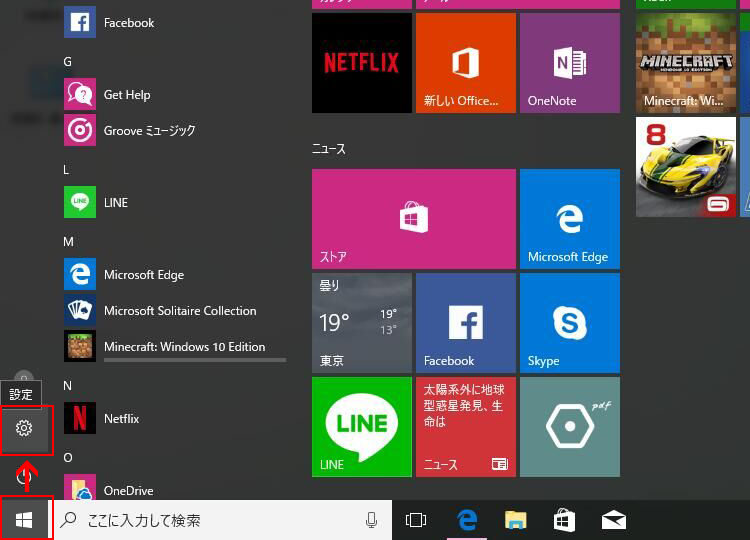Click the letter M section header
This screenshot has height=540, width=750.
tap(68, 242)
